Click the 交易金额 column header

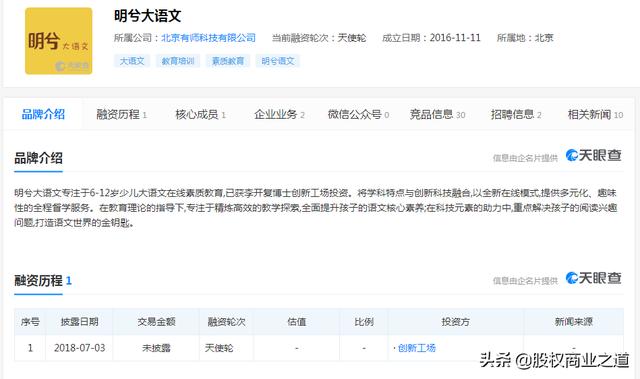[x=156, y=321]
